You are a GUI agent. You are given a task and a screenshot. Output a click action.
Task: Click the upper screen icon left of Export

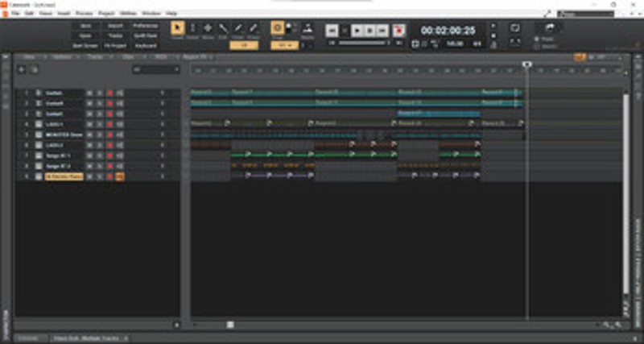click(x=515, y=28)
